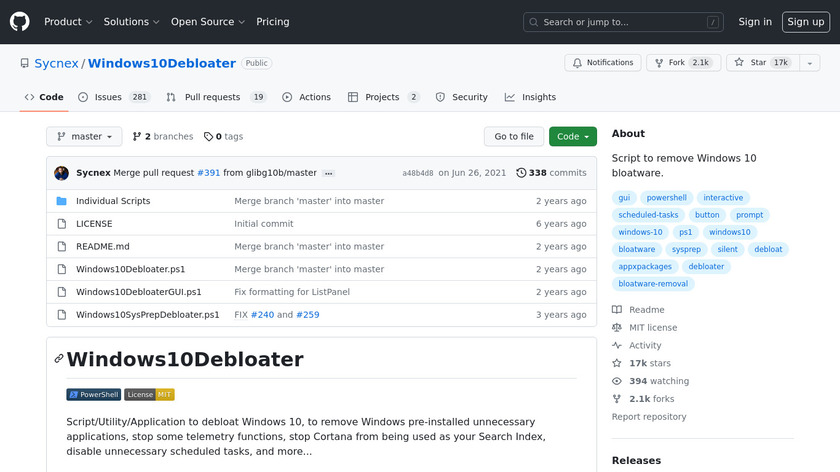Click the GitHub logo icon
840x472 pixels.
[20, 22]
